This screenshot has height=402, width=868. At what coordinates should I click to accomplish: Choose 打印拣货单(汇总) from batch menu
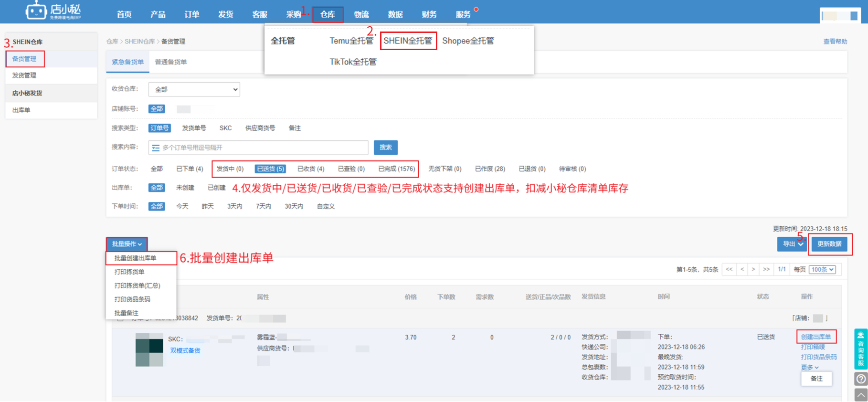click(x=137, y=286)
